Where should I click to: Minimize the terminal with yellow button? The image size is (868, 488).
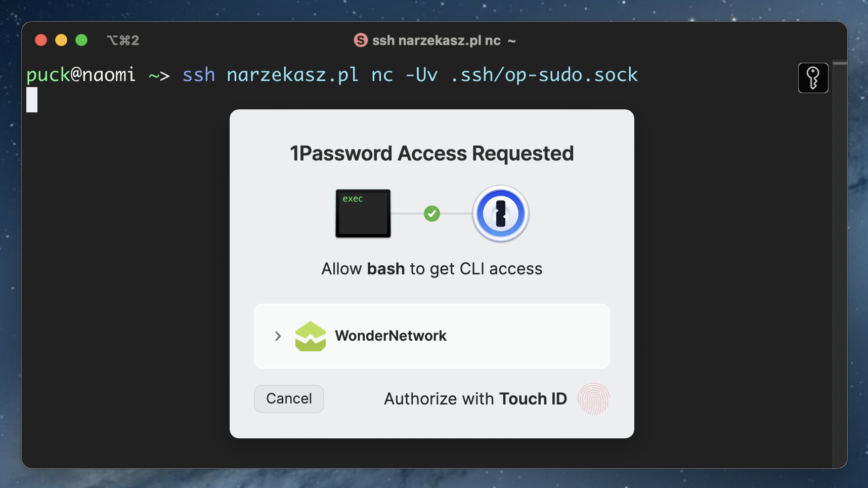pos(61,40)
